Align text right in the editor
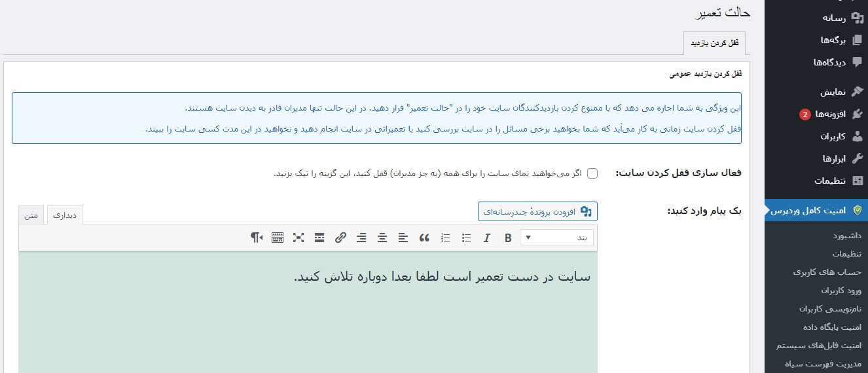868x373 pixels. [361, 238]
